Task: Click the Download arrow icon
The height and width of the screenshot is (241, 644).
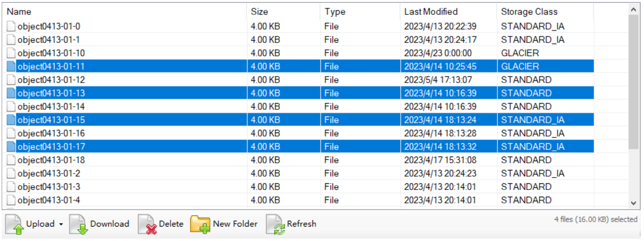Action: [x=78, y=224]
